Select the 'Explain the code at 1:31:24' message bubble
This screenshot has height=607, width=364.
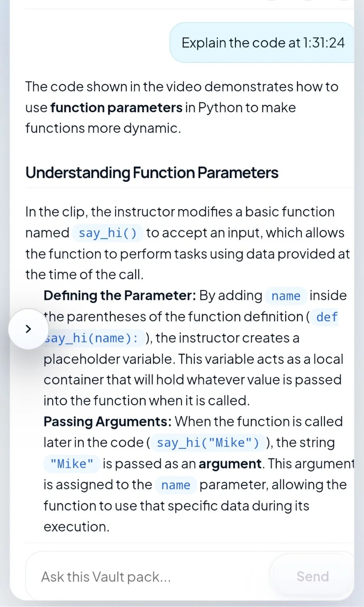coord(263,42)
